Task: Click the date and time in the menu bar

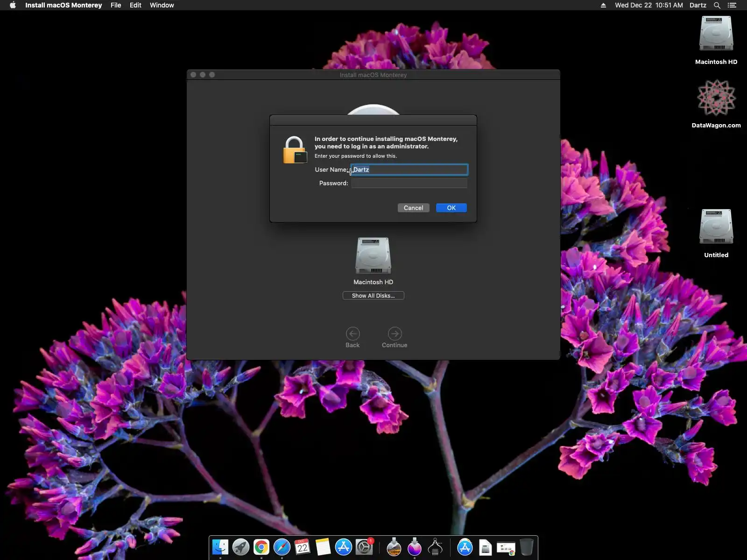Action: (649, 5)
